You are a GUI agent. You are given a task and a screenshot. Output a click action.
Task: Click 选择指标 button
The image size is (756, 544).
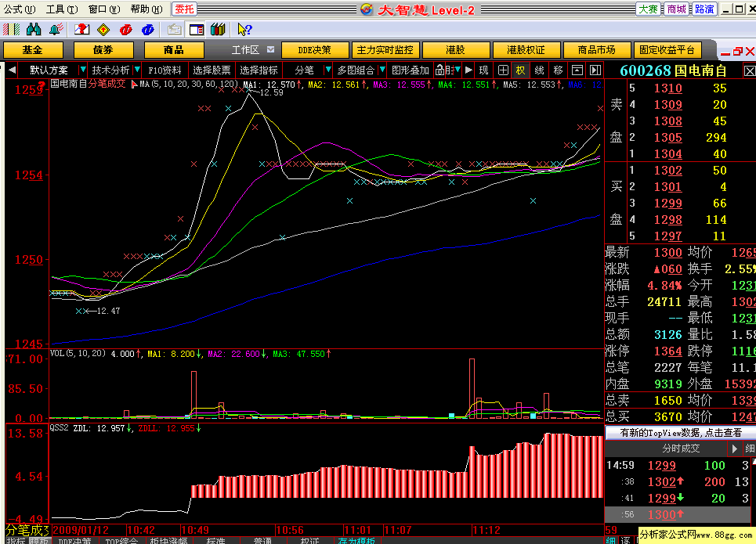coord(259,70)
